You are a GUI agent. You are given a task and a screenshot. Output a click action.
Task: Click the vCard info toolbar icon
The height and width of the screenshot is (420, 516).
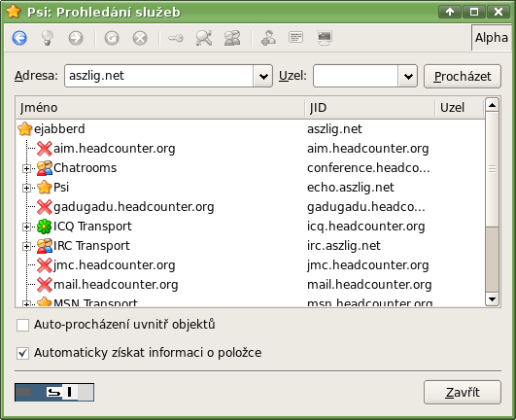pos(295,37)
